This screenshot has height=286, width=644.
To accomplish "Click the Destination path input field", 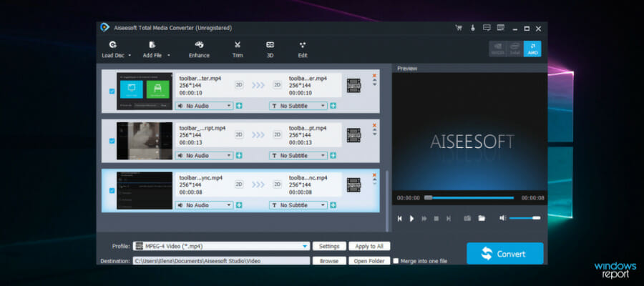I will pos(221,261).
